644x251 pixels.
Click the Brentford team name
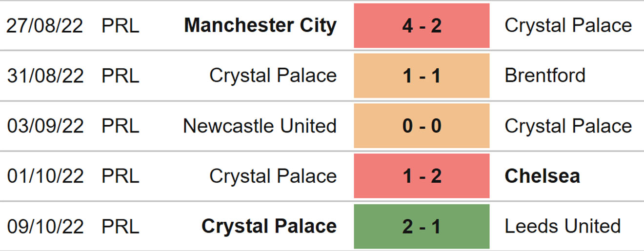pyautogui.click(x=545, y=76)
